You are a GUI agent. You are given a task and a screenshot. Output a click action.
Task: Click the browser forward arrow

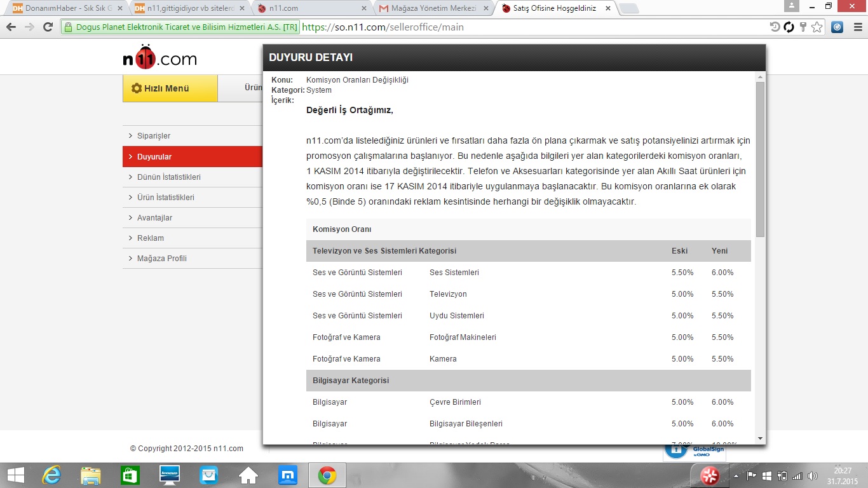point(29,27)
